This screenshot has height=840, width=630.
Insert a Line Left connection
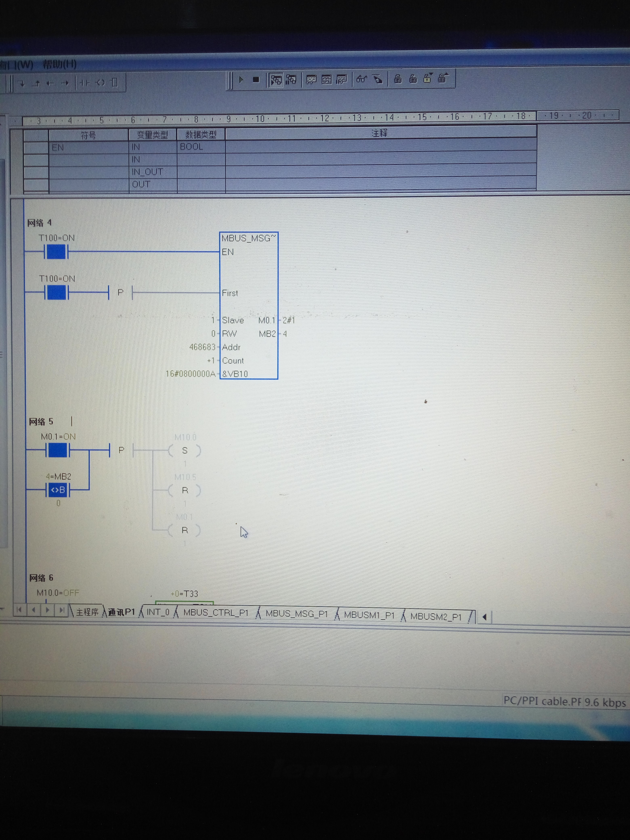[50, 83]
